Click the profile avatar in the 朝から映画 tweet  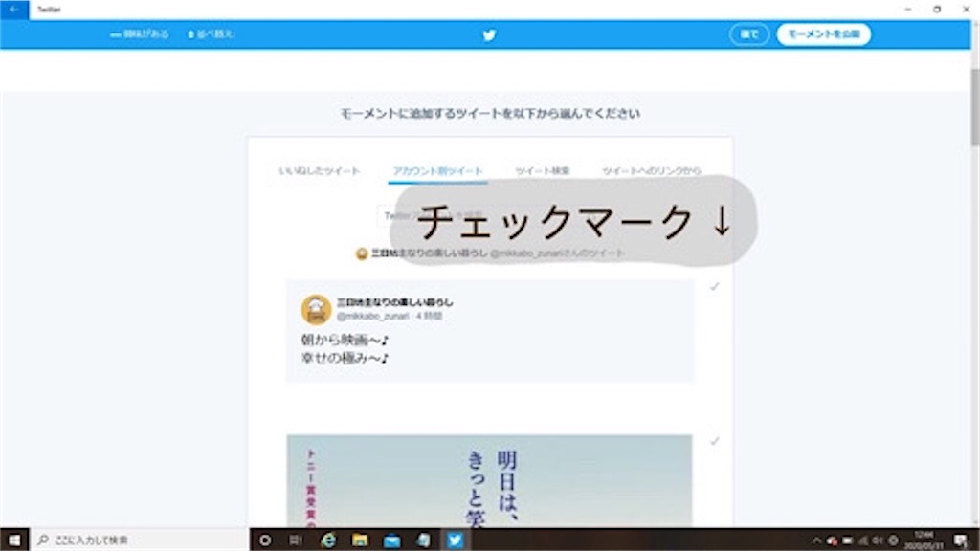click(x=316, y=309)
